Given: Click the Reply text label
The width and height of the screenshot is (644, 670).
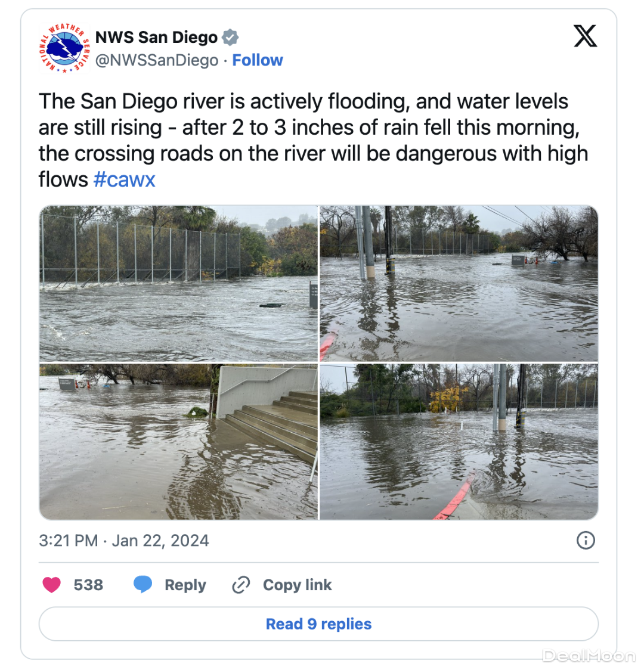Looking at the screenshot, I should pyautogui.click(x=185, y=585).
